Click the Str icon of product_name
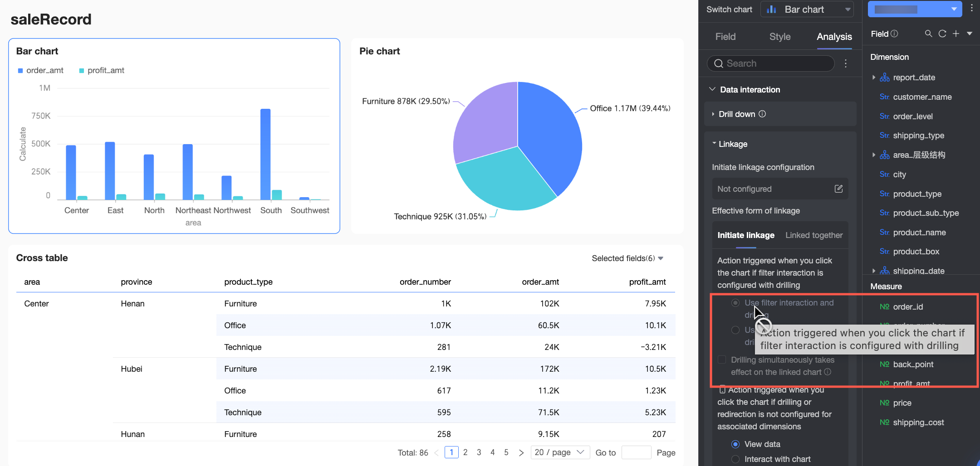980x466 pixels. (884, 232)
